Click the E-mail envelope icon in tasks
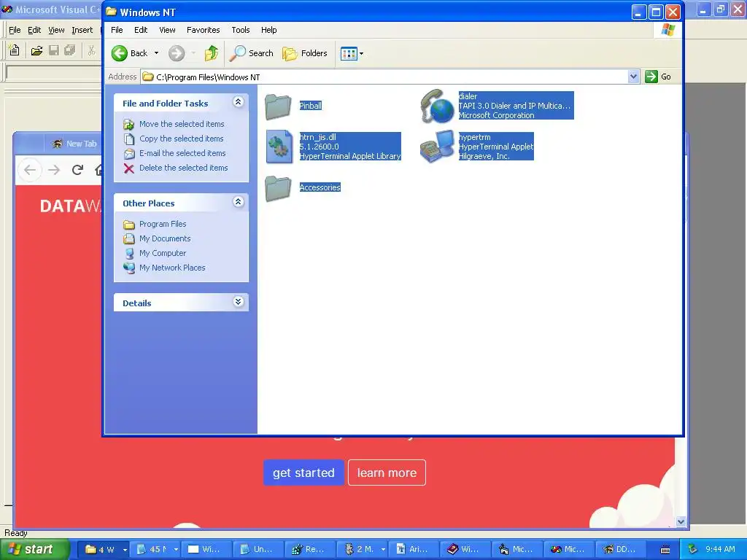Screen dimensions: 747x560 129,154
